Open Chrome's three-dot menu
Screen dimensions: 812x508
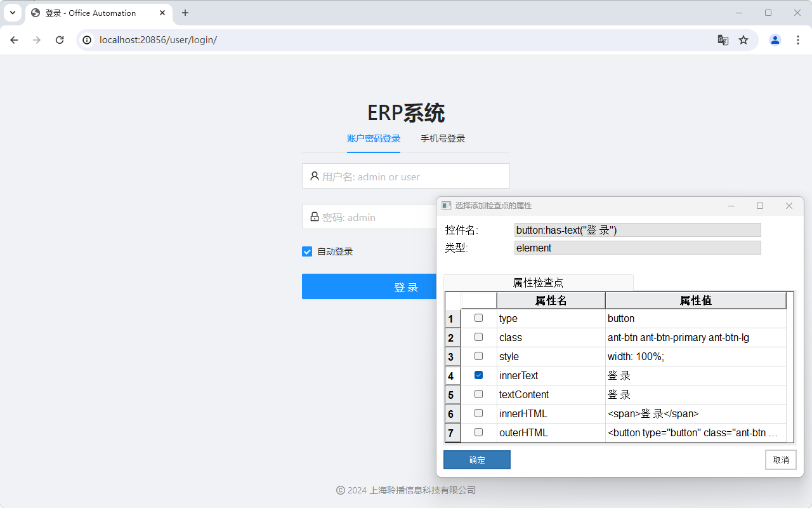tap(798, 40)
